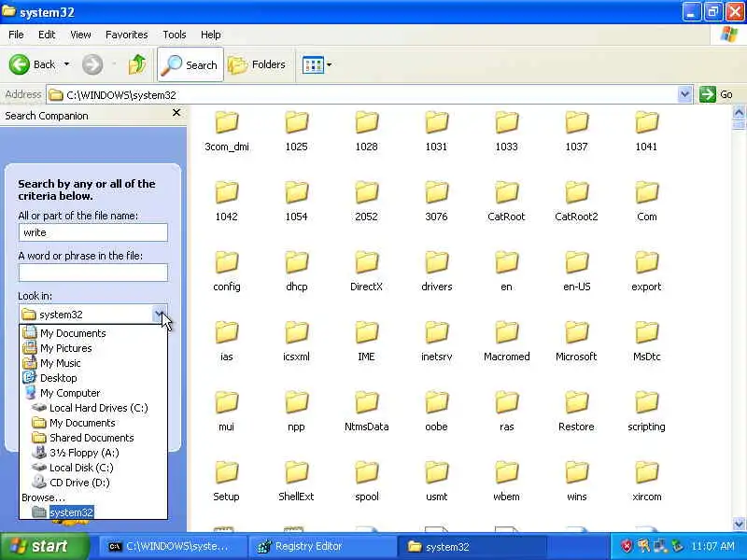The image size is (747, 560).
Task: Open the Views dropdown button
Action: 317,64
